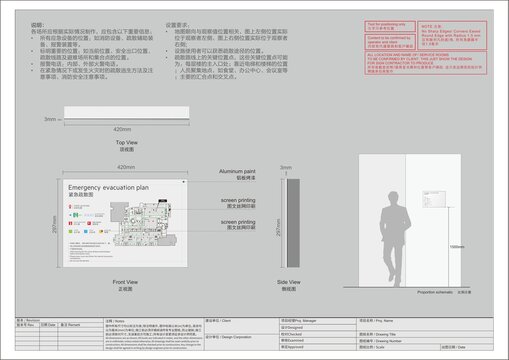The width and height of the screenshot is (509, 360).
Task: Click the 3mm dimension above the Side View bar
Action: (286, 167)
